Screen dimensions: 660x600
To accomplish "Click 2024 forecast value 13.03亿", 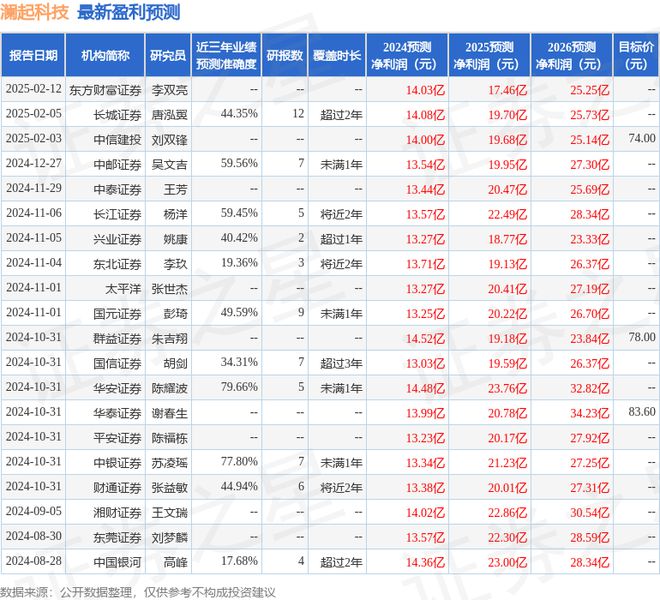I will pyautogui.click(x=425, y=363).
